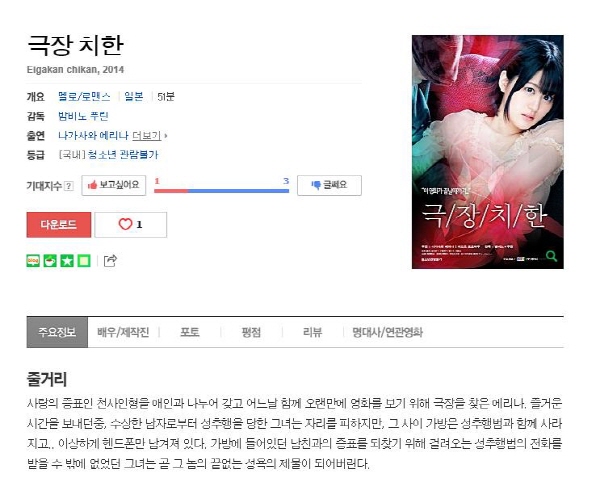This screenshot has height=488, width=600.
Task: Open director link 밤비노 푸틴
Action: (83, 116)
